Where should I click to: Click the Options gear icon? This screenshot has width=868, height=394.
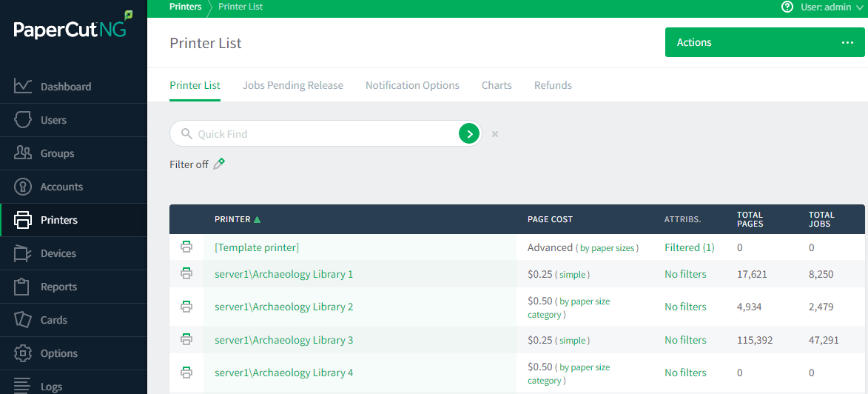[x=23, y=353]
